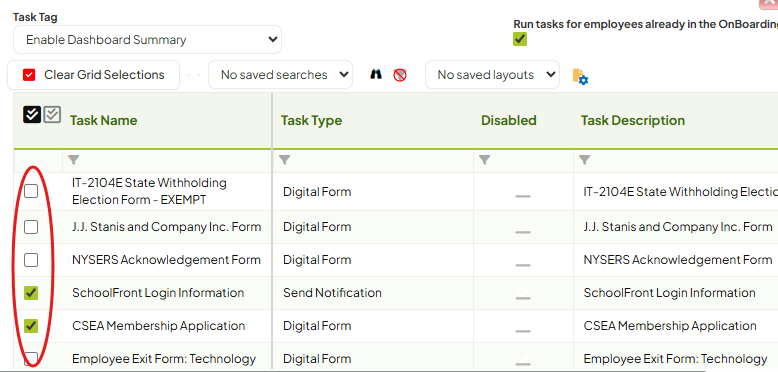This screenshot has height=372, width=778.
Task: Click the SchoolFront Login Information description cell
Action: [x=669, y=293]
